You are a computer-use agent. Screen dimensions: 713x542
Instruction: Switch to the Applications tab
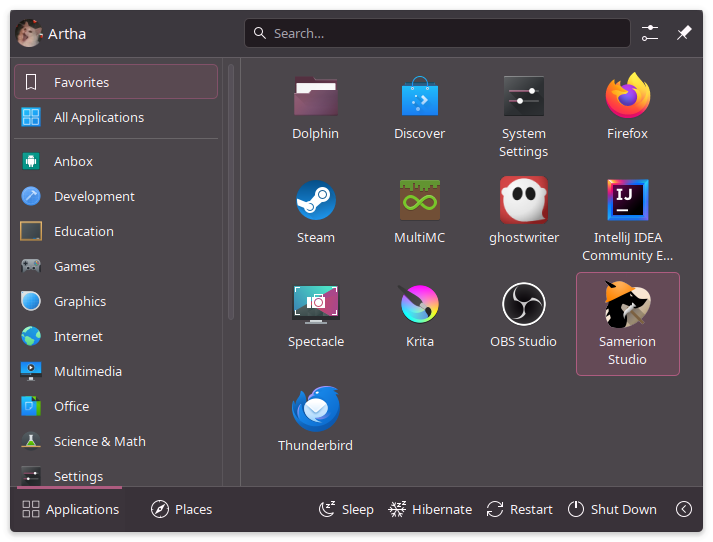(x=71, y=509)
